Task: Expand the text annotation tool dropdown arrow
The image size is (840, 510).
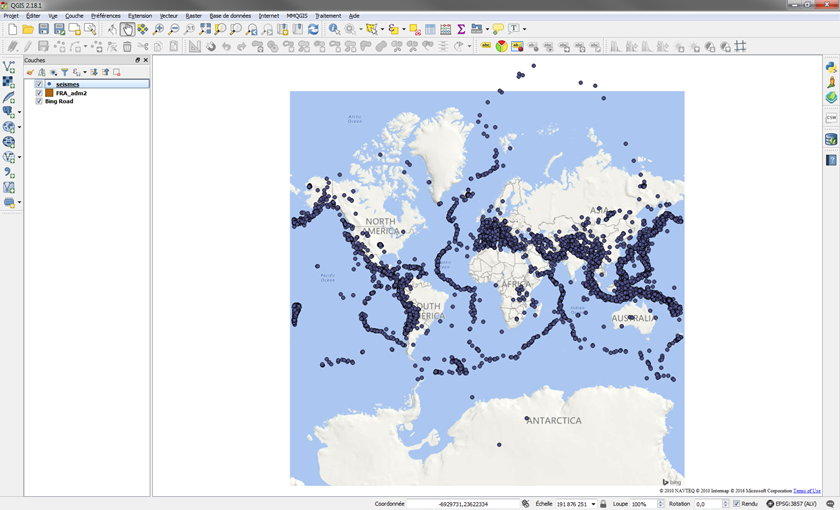Action: pyautogui.click(x=524, y=30)
